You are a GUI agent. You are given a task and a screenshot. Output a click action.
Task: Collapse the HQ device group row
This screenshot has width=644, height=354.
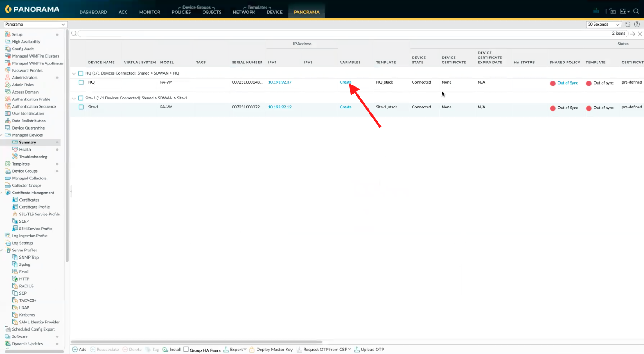74,73
